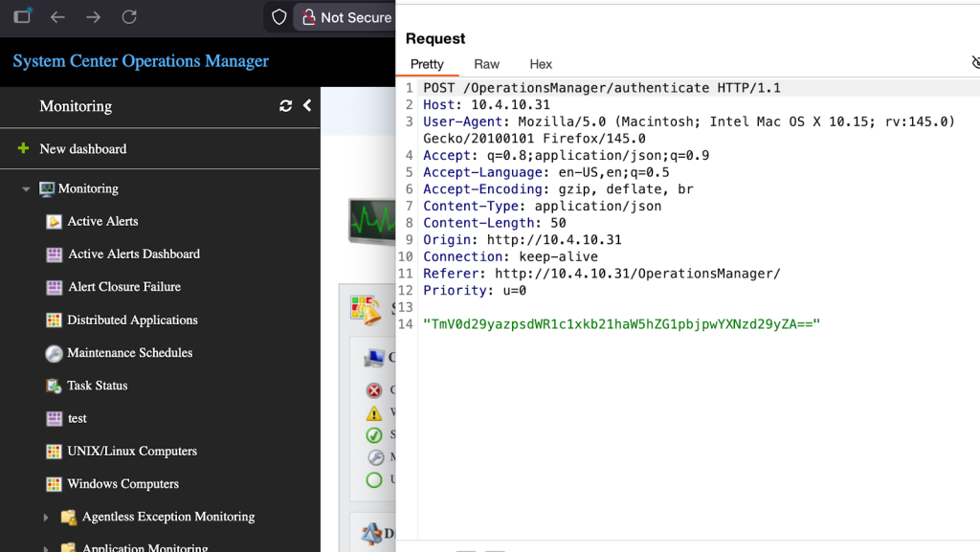
Task: Open the UNIX/Linux Computers view
Action: pos(131,452)
